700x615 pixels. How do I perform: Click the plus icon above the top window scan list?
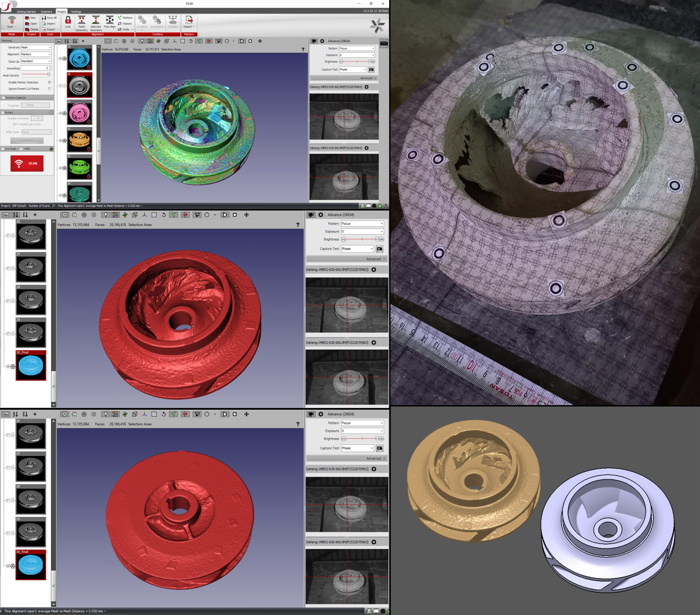tap(83, 41)
